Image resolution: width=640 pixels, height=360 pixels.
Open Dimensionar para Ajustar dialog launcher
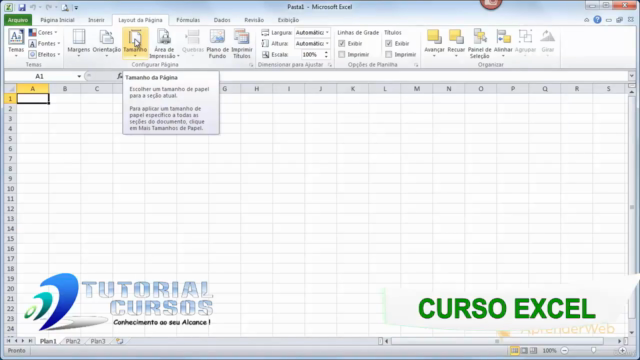(x=330, y=65)
